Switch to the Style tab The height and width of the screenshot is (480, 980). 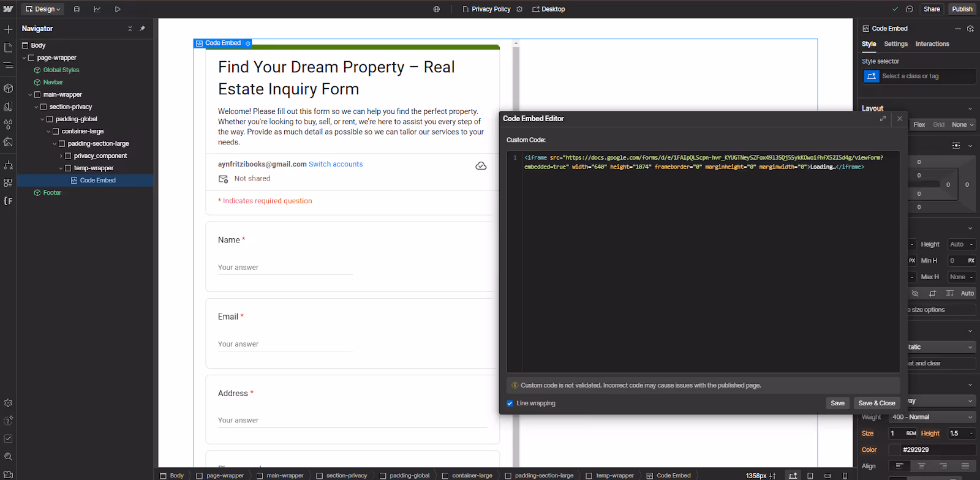pyautogui.click(x=869, y=44)
